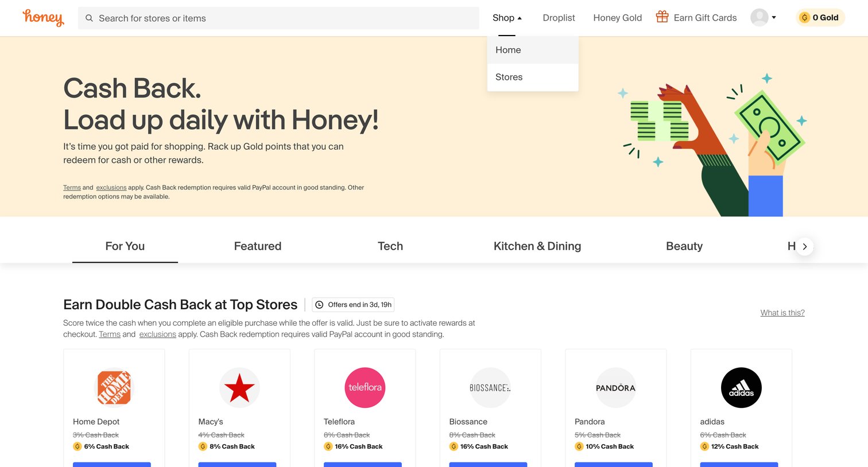Click the crossed-out 6% Cash Back text
The width and height of the screenshot is (868, 467).
coord(723,435)
